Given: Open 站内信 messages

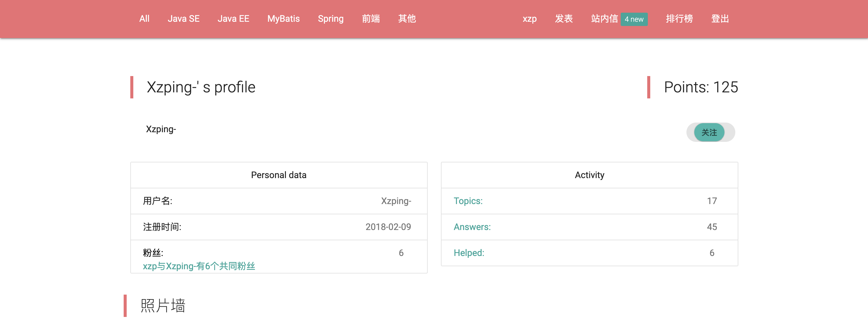Looking at the screenshot, I should tap(604, 19).
